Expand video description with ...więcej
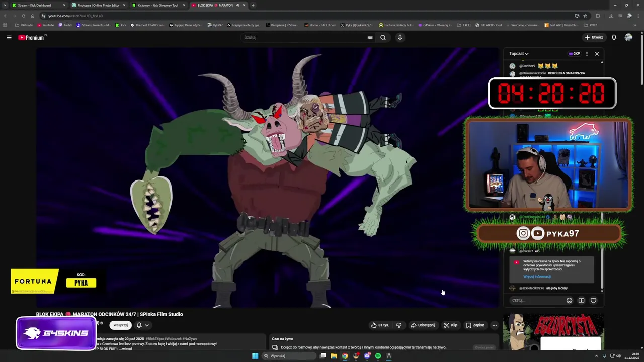This screenshot has width=644, height=362. point(127,348)
